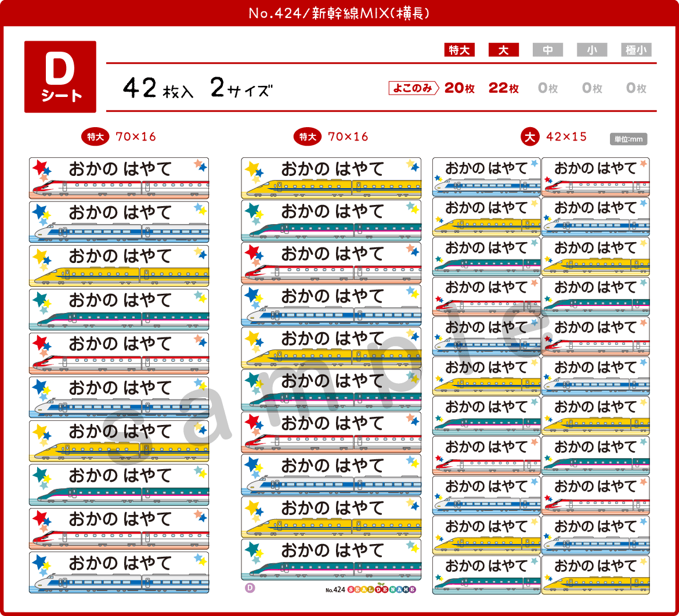679x616 pixels.
Task: Click the 特大 oval badge above middle column
Action: [x=308, y=137]
